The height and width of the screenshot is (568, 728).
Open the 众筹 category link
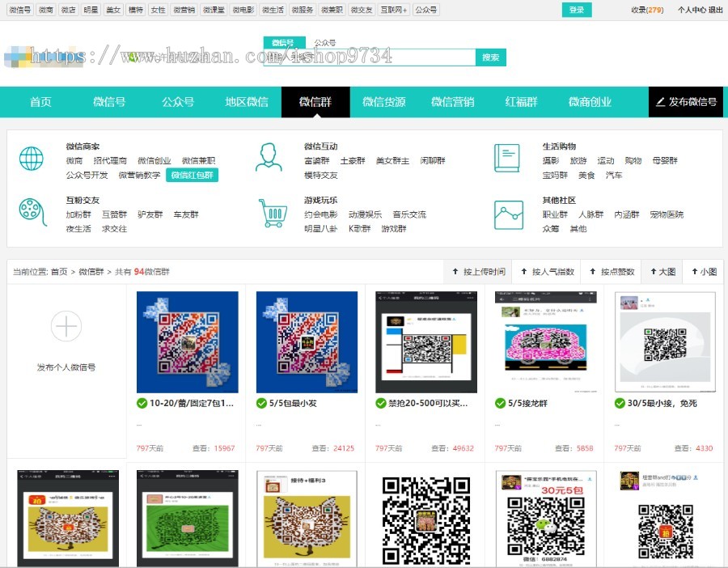click(x=551, y=229)
